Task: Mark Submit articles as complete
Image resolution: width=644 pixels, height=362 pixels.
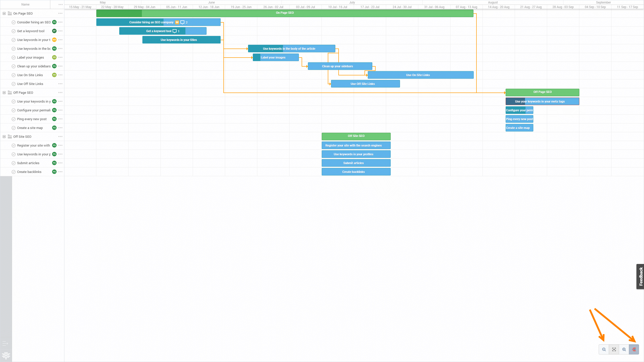Action: pos(14,163)
